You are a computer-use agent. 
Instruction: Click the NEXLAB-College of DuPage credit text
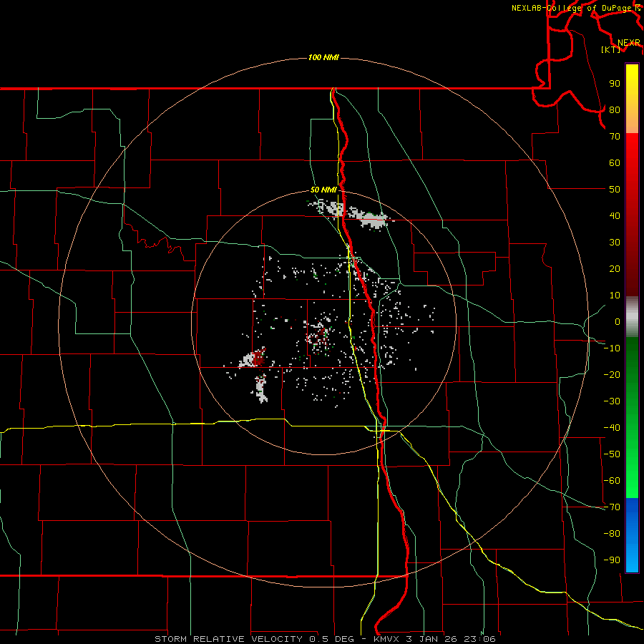pos(575,8)
